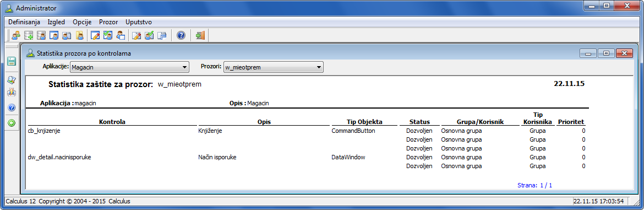Click the exit door icon in the toolbar

coord(200,35)
